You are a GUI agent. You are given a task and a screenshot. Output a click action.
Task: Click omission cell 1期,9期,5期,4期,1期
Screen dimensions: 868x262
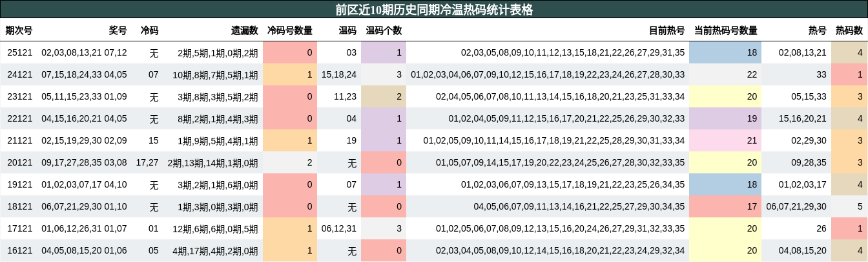(x=218, y=140)
